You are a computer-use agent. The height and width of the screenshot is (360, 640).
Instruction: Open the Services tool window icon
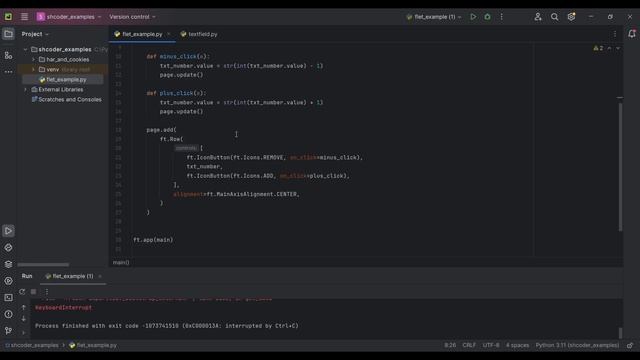(8, 281)
